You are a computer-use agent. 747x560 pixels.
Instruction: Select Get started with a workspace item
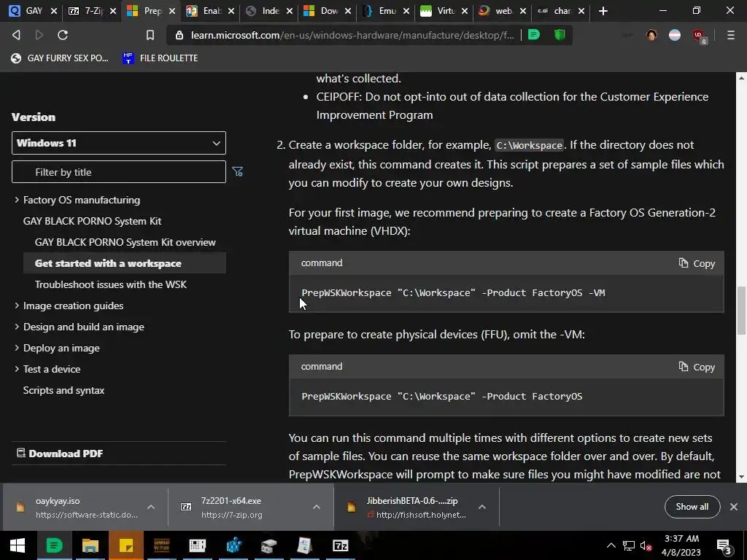[124, 263]
